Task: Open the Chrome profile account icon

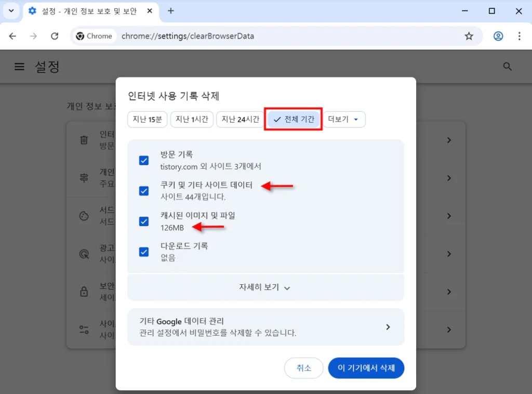Action: coord(498,36)
